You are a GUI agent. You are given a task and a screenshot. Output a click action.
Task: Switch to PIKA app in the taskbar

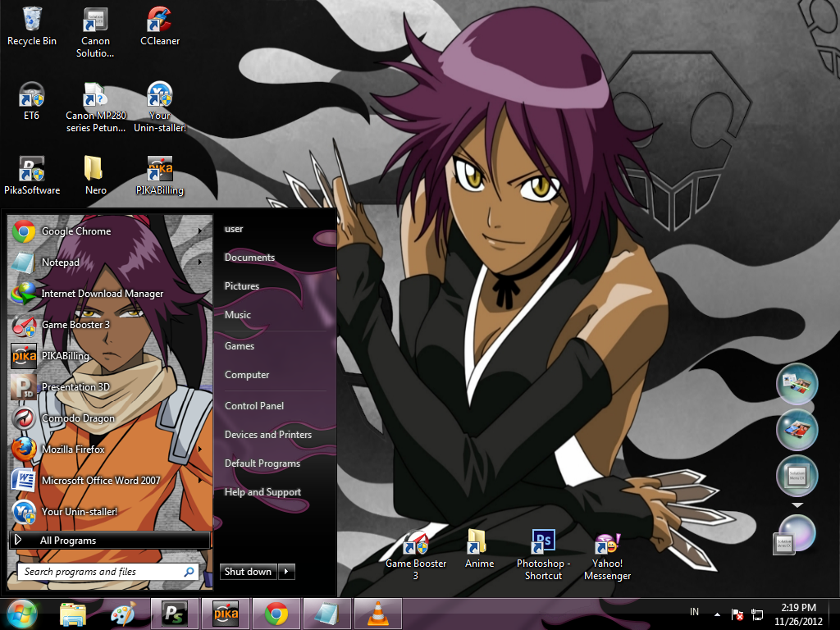click(226, 614)
